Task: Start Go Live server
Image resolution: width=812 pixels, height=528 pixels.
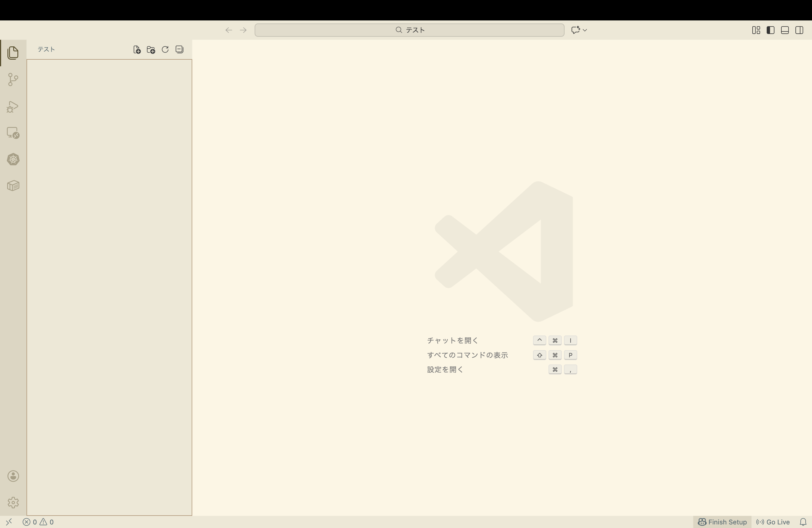Action: [x=773, y=522]
